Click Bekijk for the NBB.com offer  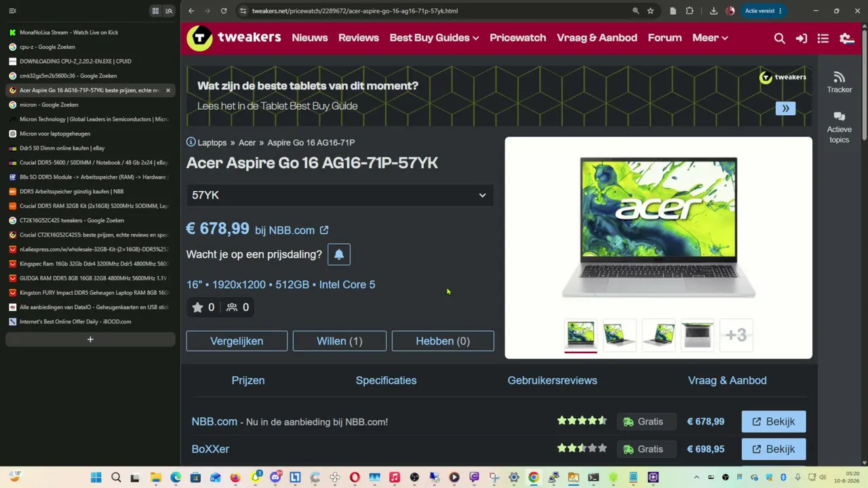(774, 422)
